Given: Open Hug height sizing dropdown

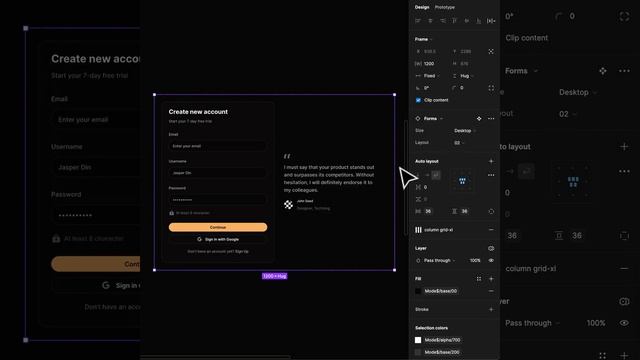Looking at the screenshot, I should (467, 76).
